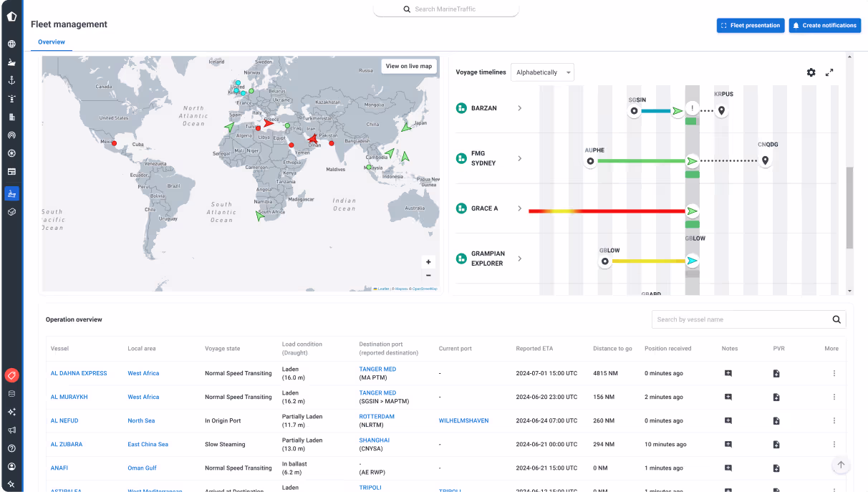Click the MarineTraffic logo icon
Image resolution: width=868 pixels, height=492 pixels.
11,16
